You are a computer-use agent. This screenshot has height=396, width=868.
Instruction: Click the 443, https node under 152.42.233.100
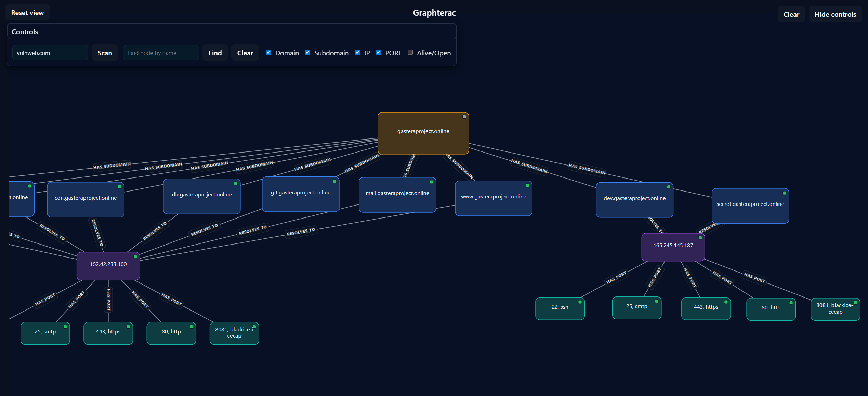coord(108,333)
